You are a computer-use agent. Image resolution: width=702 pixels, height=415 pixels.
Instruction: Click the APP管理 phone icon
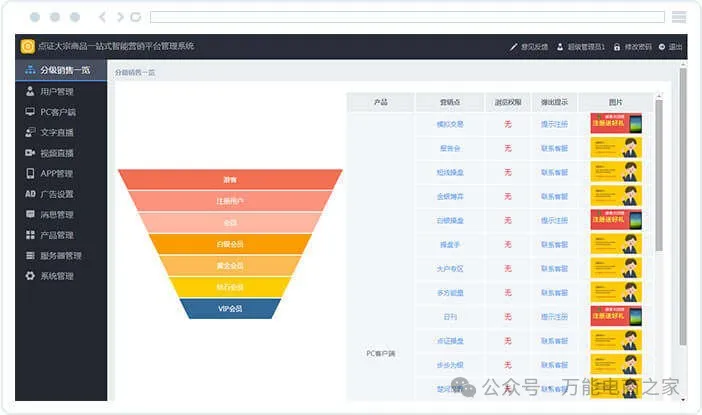click(x=30, y=173)
